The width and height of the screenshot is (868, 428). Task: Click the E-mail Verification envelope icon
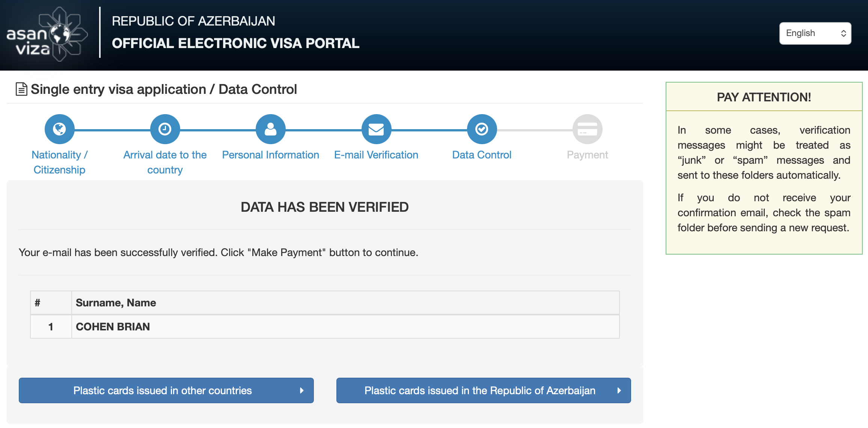pos(376,129)
